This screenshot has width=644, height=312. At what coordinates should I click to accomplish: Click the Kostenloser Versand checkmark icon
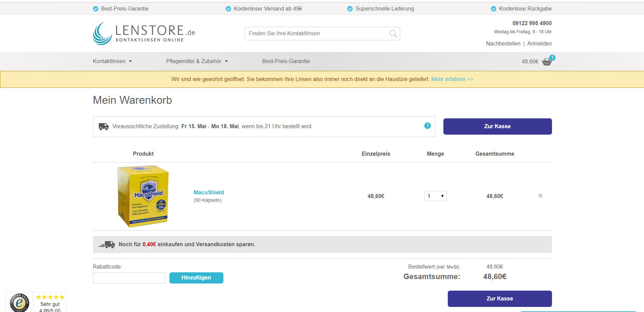(228, 9)
